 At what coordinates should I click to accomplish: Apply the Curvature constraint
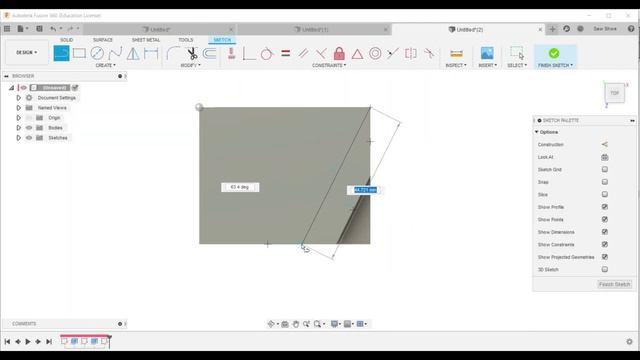click(x=429, y=53)
